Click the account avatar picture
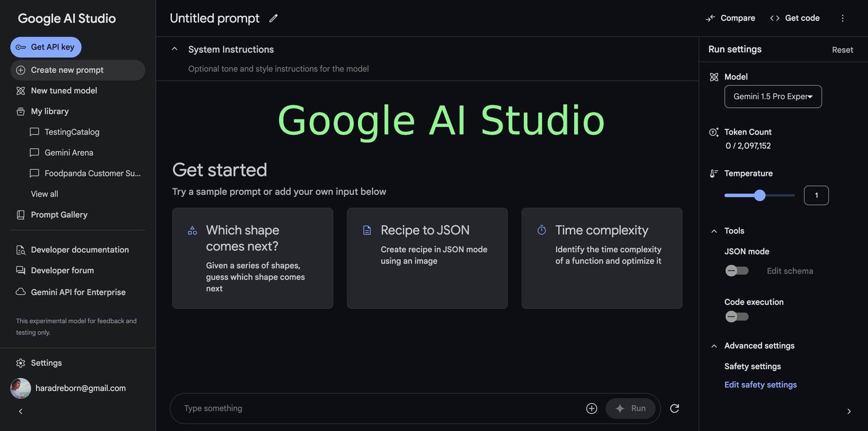 click(21, 389)
